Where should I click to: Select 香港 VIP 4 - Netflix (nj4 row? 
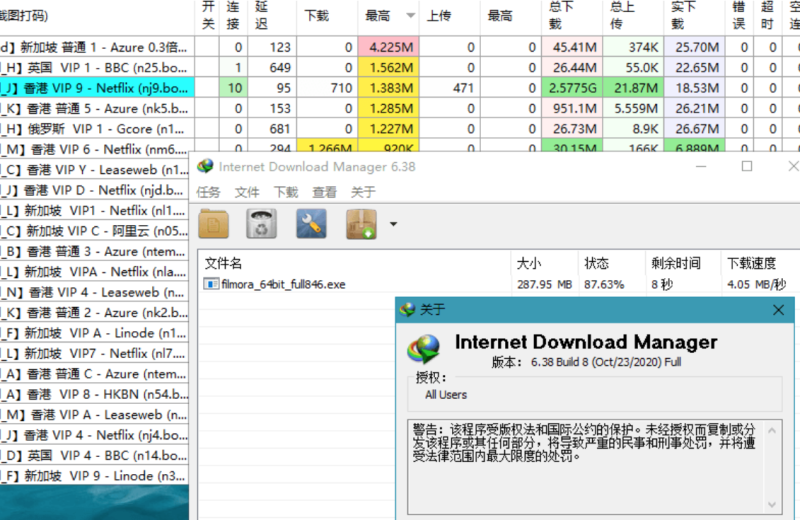point(94,435)
